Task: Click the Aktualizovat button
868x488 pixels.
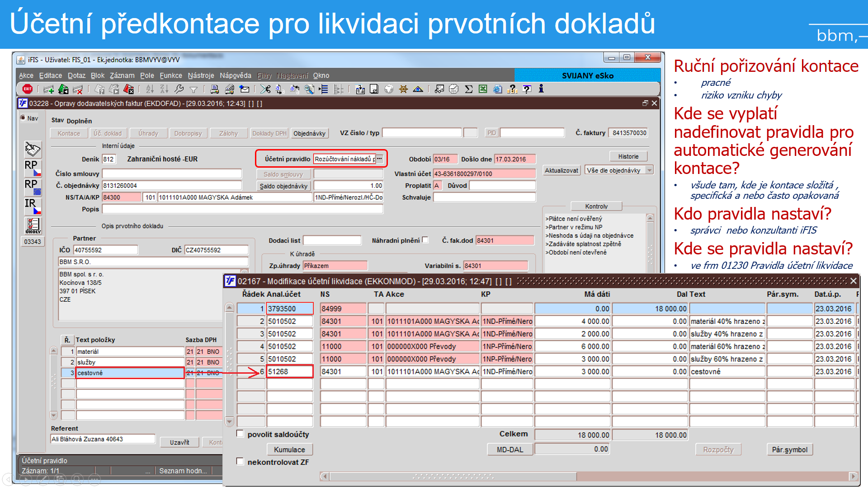Action: click(x=561, y=170)
